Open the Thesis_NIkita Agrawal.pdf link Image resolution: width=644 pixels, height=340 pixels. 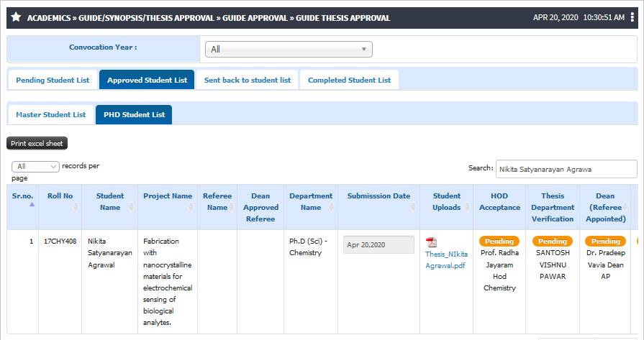(446, 259)
